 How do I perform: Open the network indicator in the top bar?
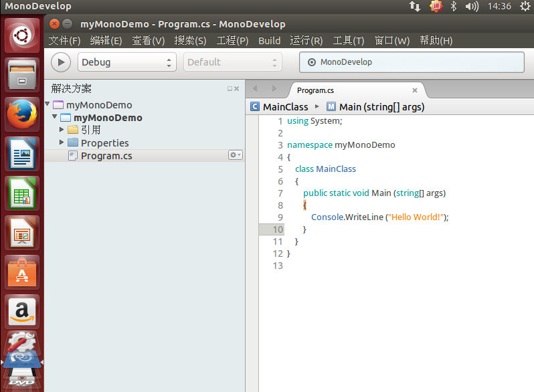[x=415, y=6]
